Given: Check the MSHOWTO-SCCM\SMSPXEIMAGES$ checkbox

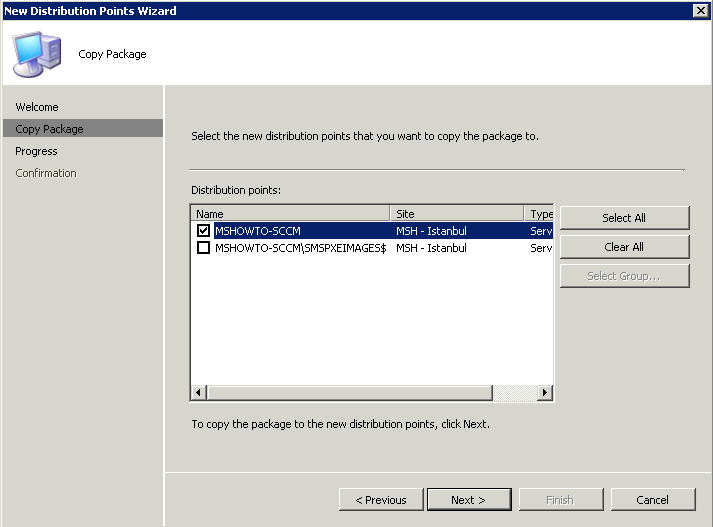Looking at the screenshot, I should coord(203,248).
